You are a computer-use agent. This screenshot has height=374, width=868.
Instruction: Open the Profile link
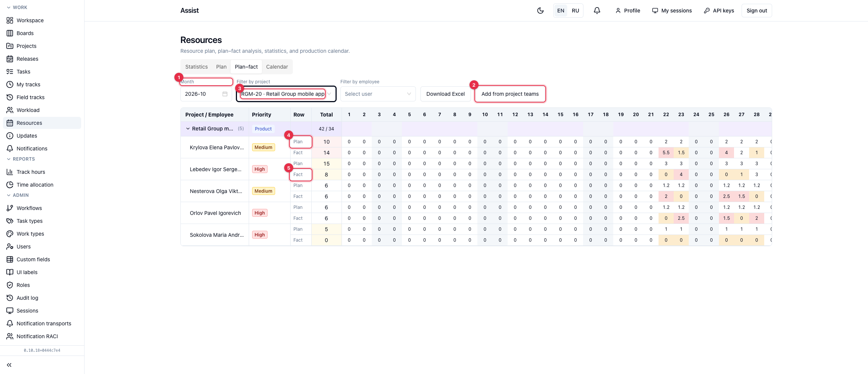tap(628, 11)
